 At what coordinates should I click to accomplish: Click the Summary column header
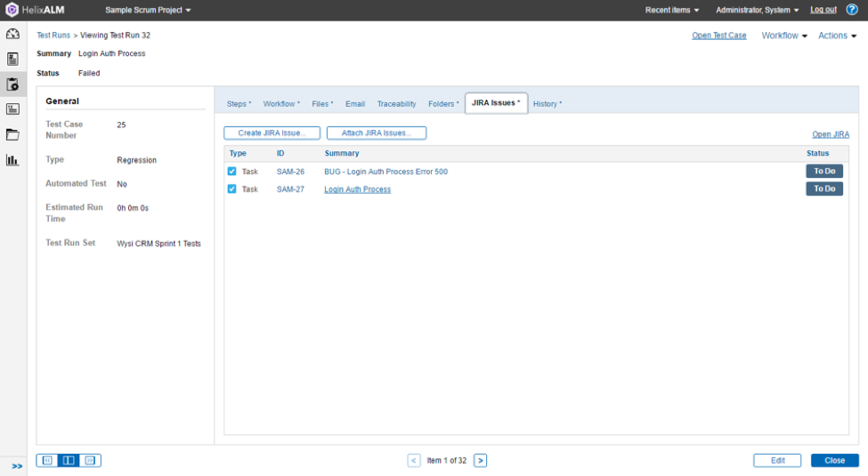342,153
